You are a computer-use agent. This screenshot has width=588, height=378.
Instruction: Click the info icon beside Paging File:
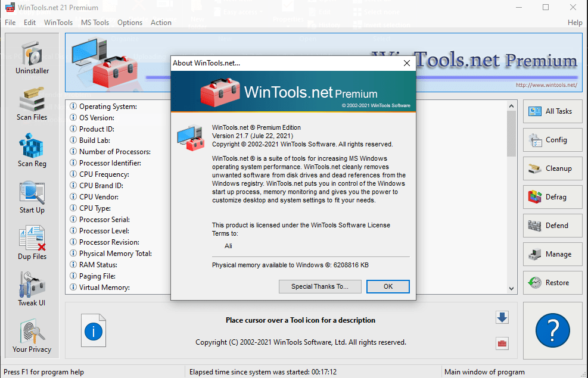pos(73,276)
